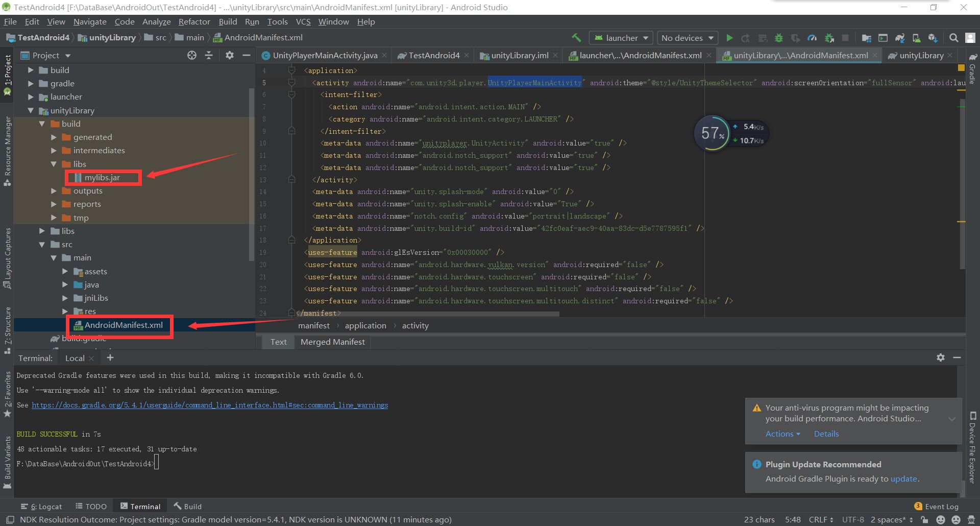Click the application breadcrumb in editor
Viewport: 980px width, 526px height.
[365, 325]
